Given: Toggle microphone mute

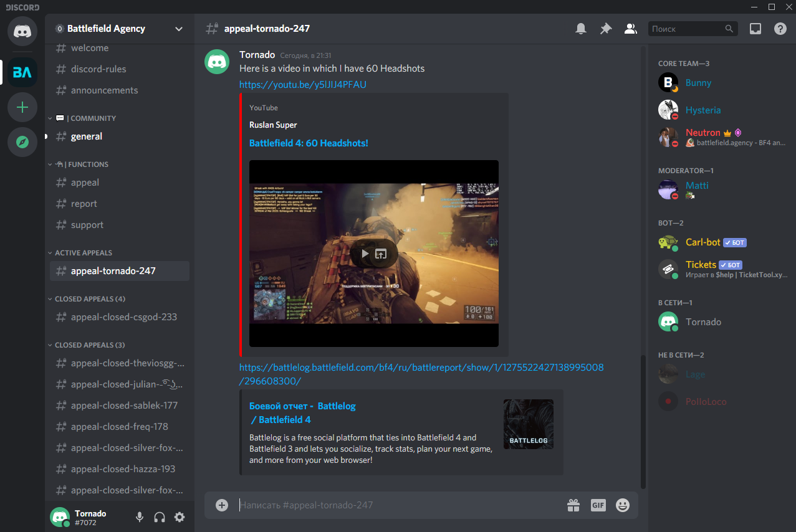Looking at the screenshot, I should coord(140,517).
